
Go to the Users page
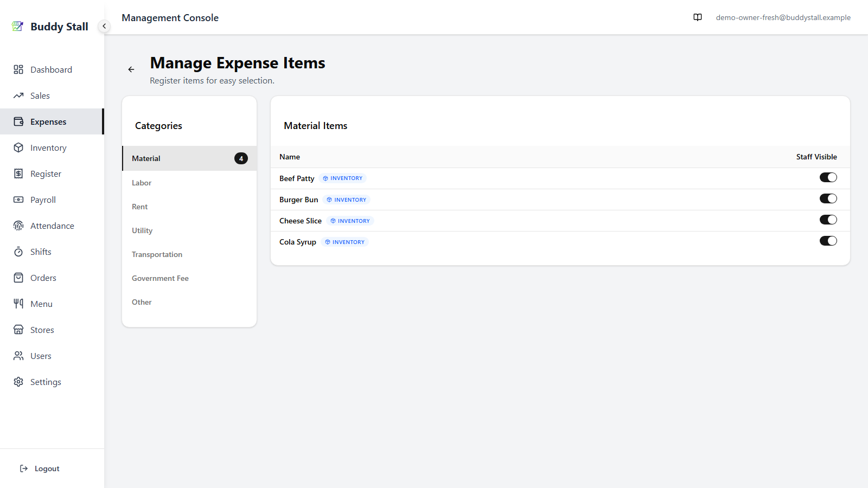coord(52,356)
